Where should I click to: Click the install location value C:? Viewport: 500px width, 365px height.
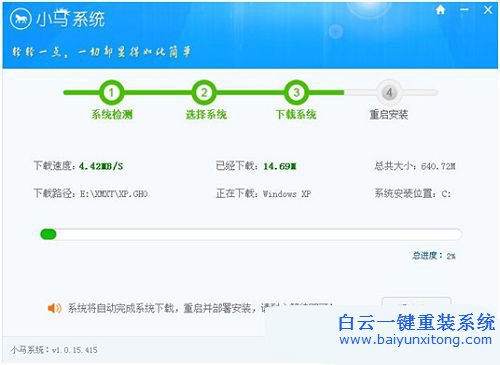[x=446, y=194]
